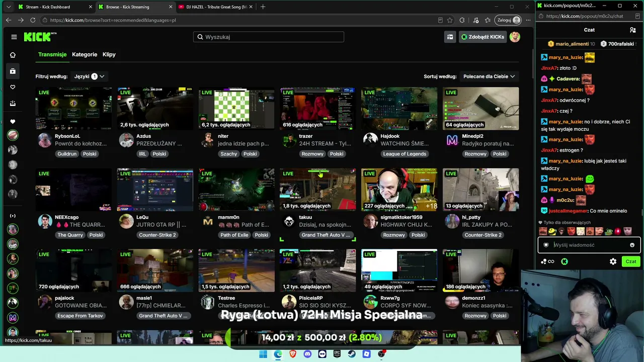
Task: Open the Azdus channel name link
Action: click(143, 136)
